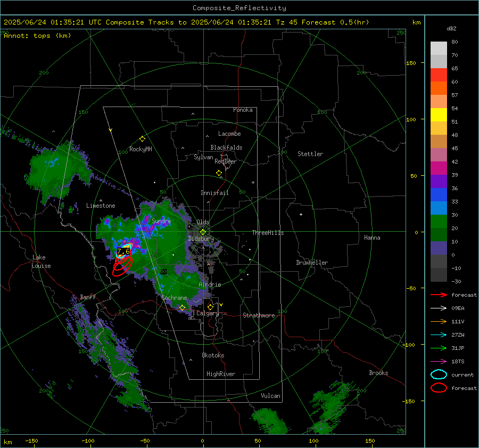The height and width of the screenshot is (448, 479).
Task: Click the RockyMH label
Action: point(141,149)
